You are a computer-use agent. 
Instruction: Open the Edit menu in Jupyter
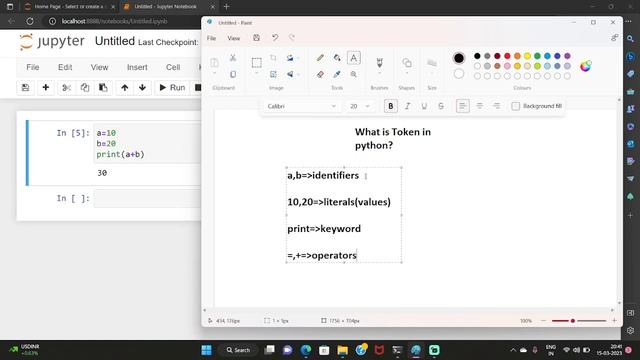click(65, 67)
